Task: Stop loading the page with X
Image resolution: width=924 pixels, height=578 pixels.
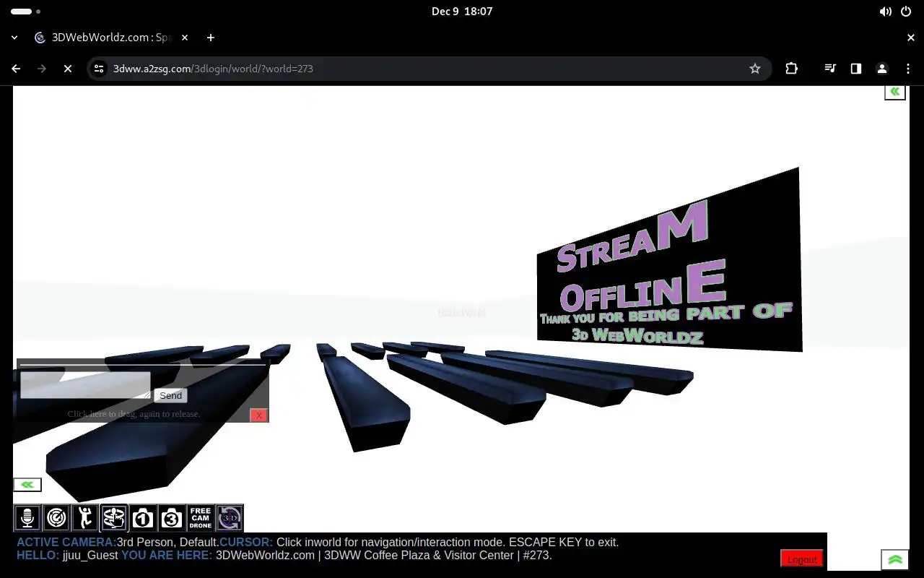Action: (x=68, y=69)
